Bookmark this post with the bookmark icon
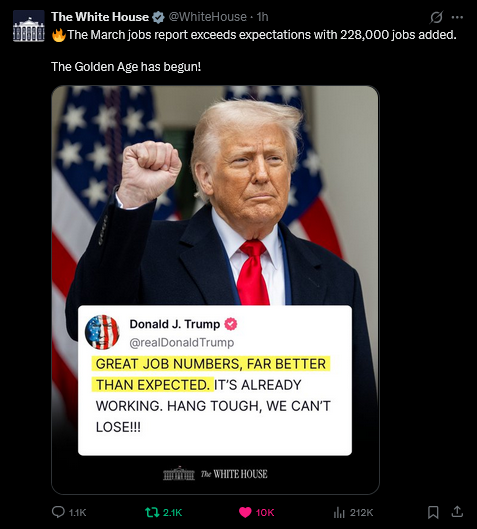Image resolution: width=477 pixels, height=529 pixels. pos(433,512)
